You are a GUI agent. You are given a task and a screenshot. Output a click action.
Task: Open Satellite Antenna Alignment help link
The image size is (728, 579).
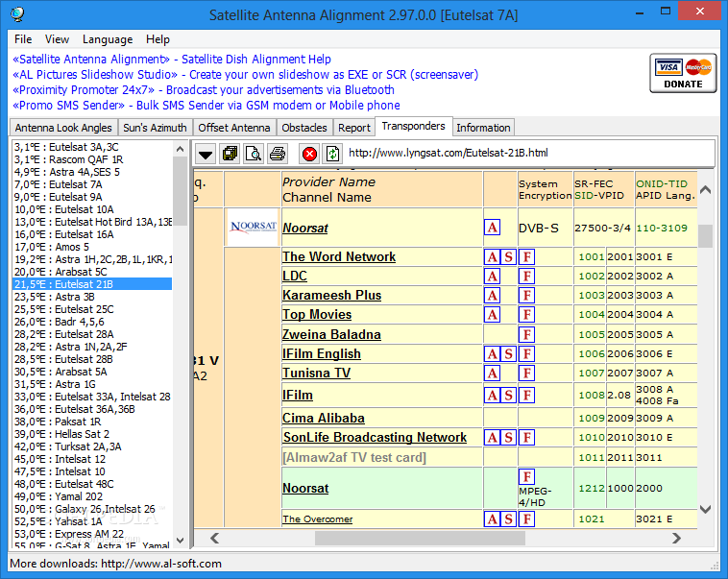click(172, 60)
